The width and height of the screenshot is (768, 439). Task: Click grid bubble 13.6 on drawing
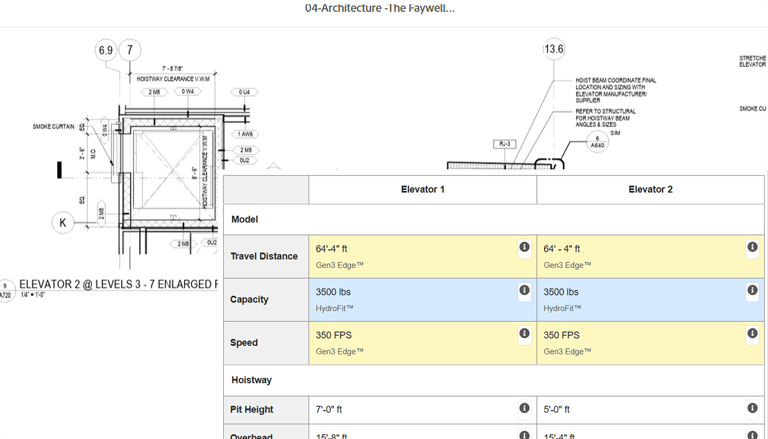pos(554,49)
